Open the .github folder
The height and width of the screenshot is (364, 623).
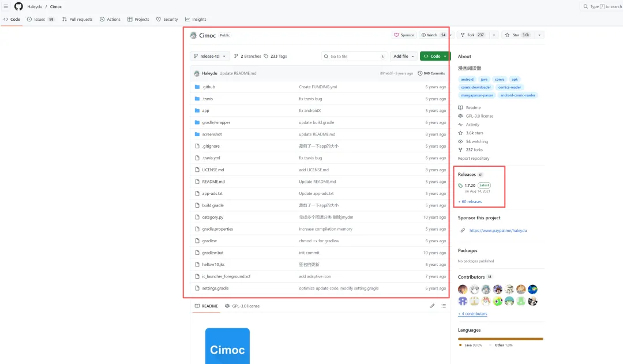click(208, 87)
